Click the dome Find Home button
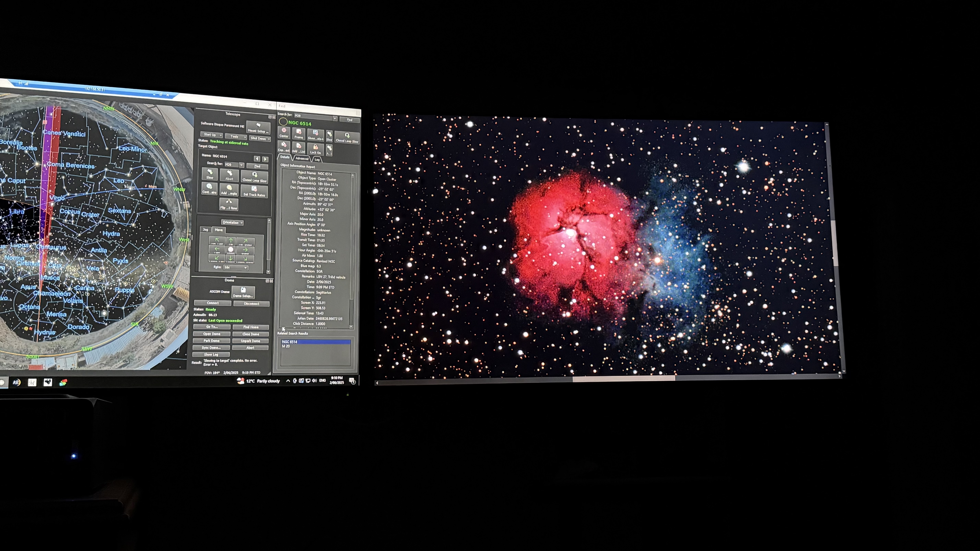 coord(251,327)
